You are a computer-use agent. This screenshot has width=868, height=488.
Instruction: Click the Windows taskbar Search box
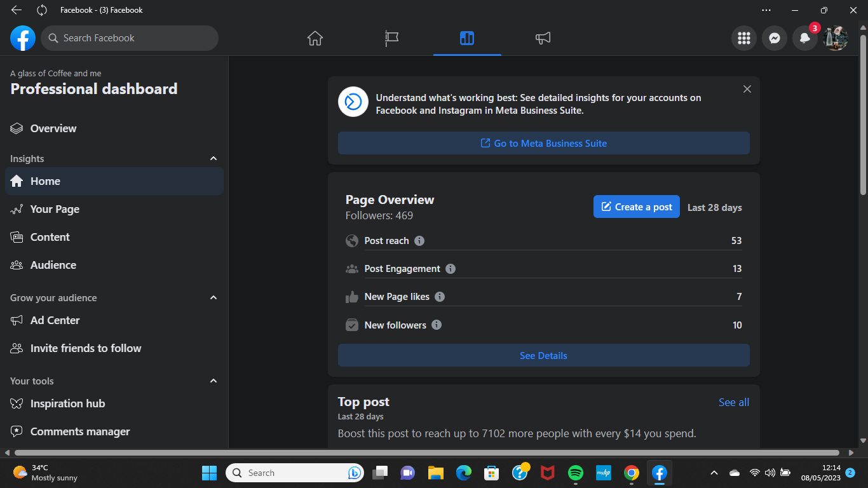pyautogui.click(x=294, y=473)
